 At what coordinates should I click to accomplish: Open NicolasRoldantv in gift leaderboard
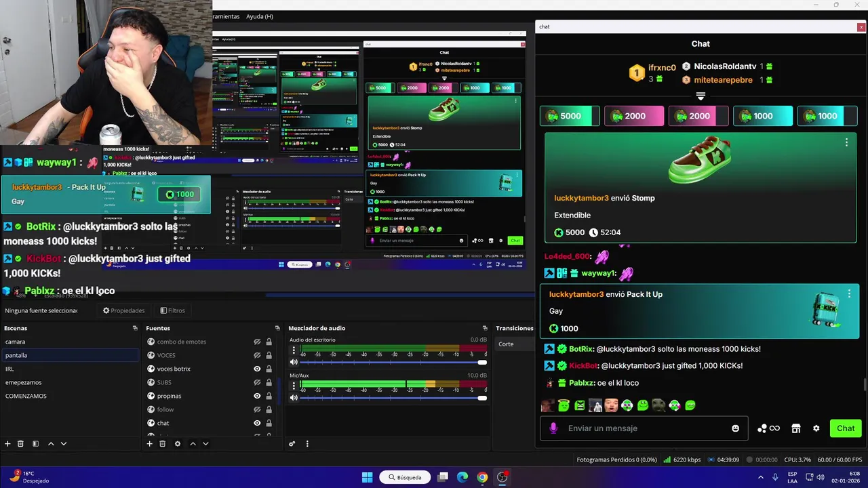pos(725,66)
